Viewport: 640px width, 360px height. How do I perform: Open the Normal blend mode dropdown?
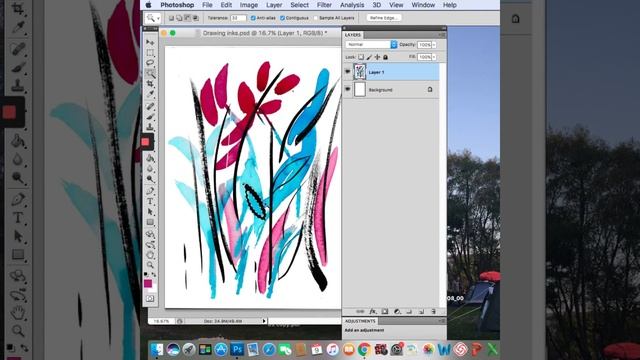[x=371, y=44]
